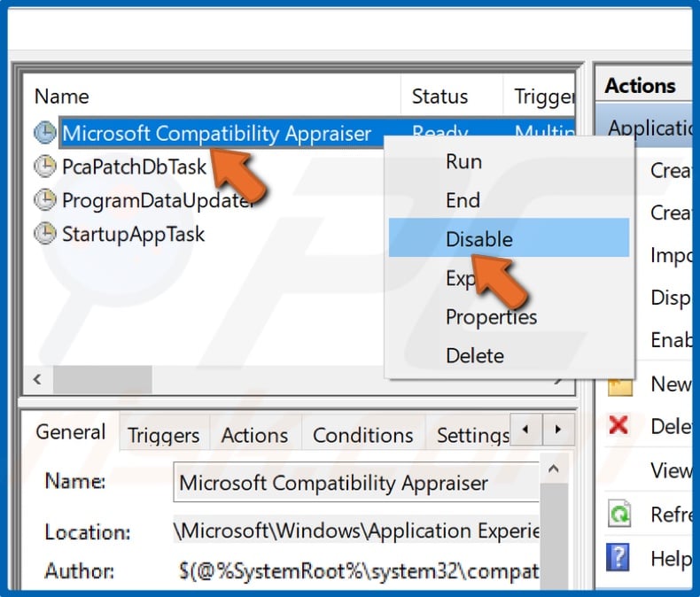Click the ProgramDataUpdater task clock icon
Image resolution: width=700 pixels, height=597 pixels.
[x=45, y=200]
